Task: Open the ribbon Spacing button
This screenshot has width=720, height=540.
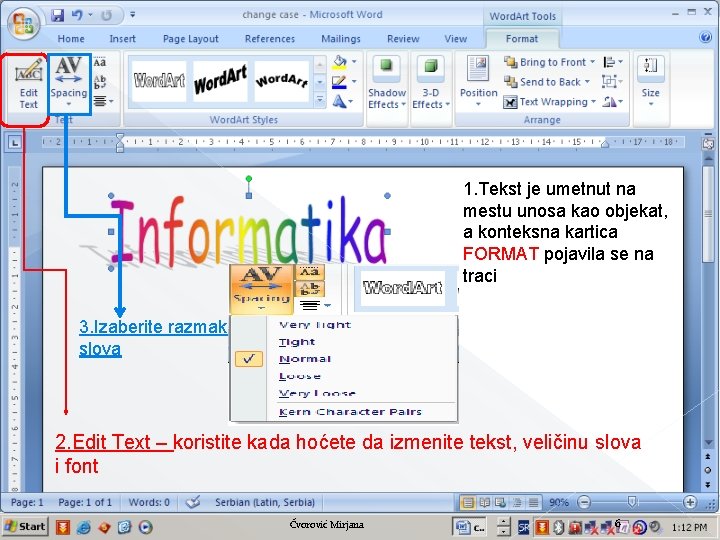Action: click(69, 83)
